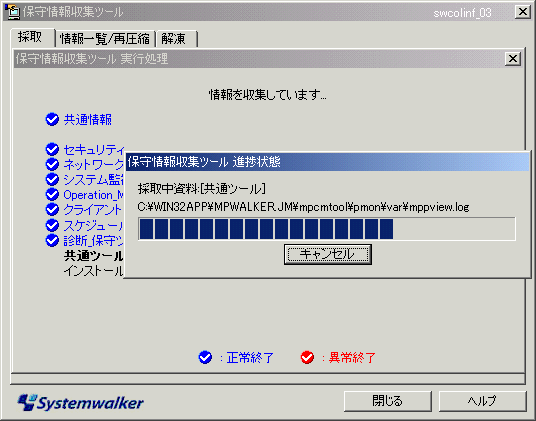Click the checkmark icon beside システム監視
This screenshot has height=421, width=536.
click(52, 179)
